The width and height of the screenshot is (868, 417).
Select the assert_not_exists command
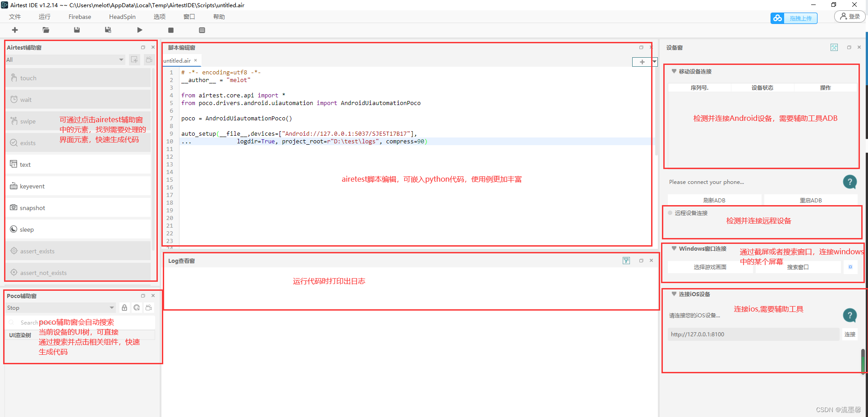(x=78, y=273)
